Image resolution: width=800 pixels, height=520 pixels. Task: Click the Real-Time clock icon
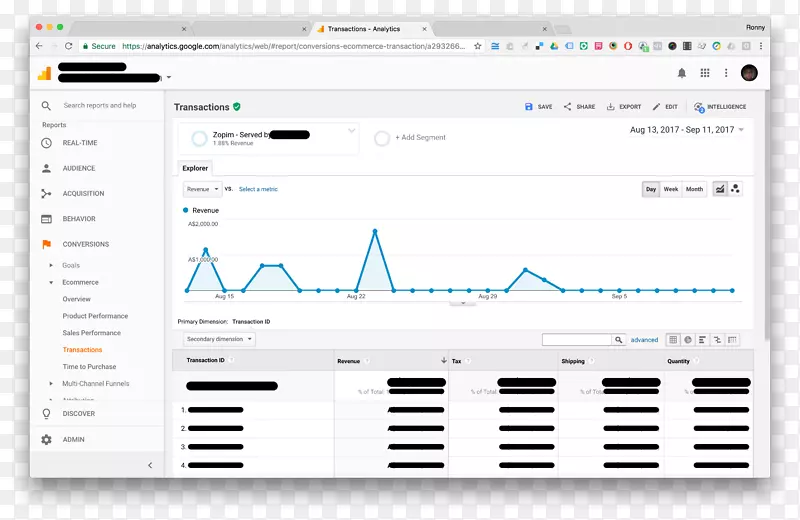tap(46, 143)
